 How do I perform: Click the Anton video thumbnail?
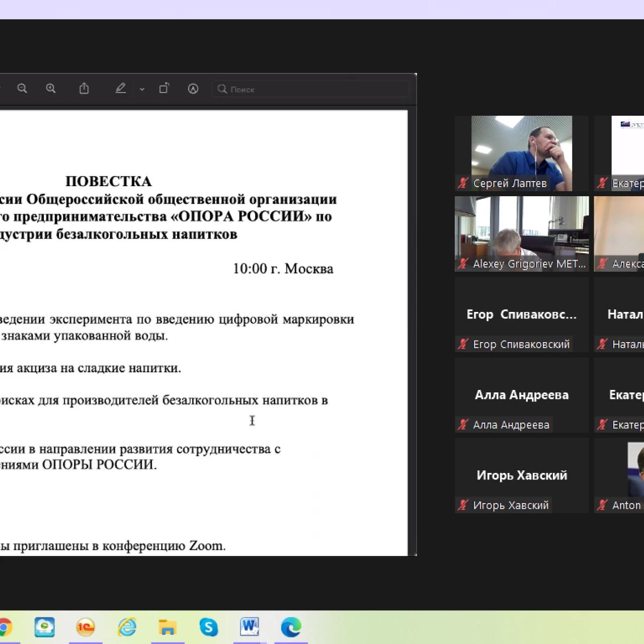[x=619, y=475]
